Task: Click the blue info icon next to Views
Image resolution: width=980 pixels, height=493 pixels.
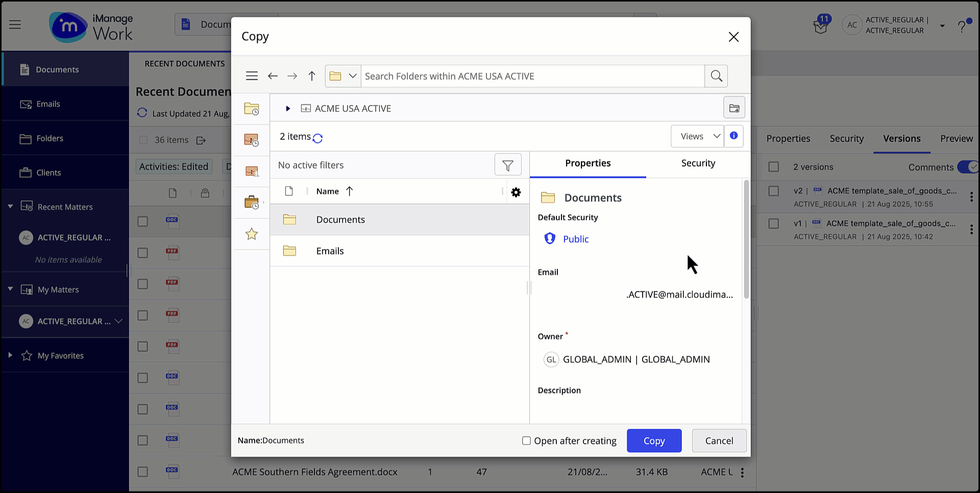Action: pyautogui.click(x=734, y=136)
